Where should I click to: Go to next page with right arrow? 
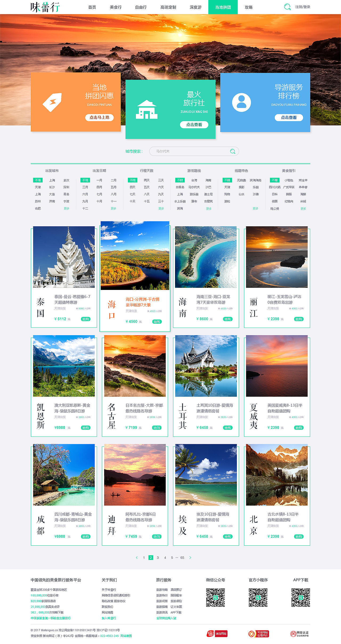[x=190, y=557]
